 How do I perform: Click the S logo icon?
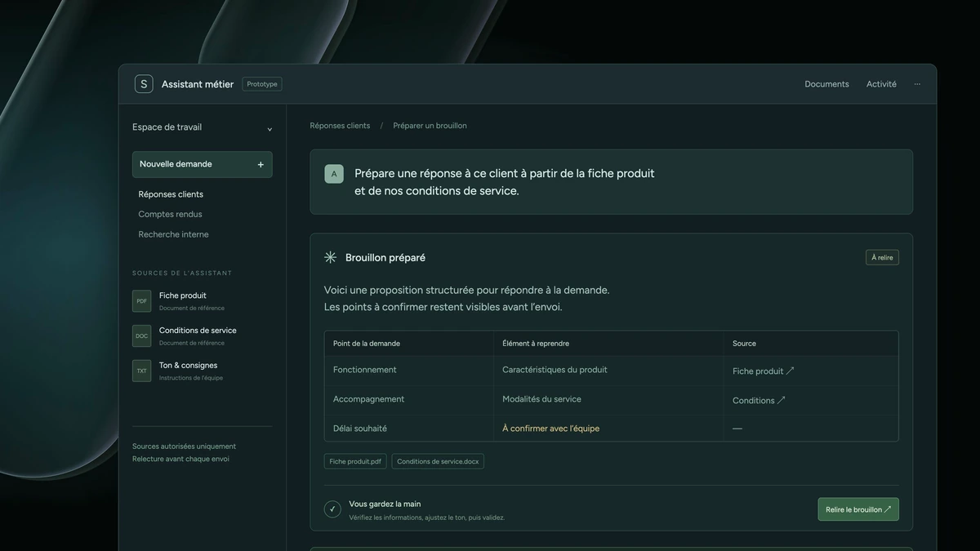144,84
